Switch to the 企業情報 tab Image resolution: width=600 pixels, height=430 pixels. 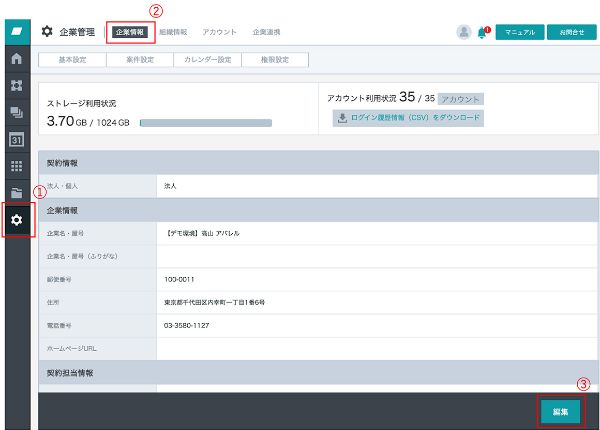[130, 32]
